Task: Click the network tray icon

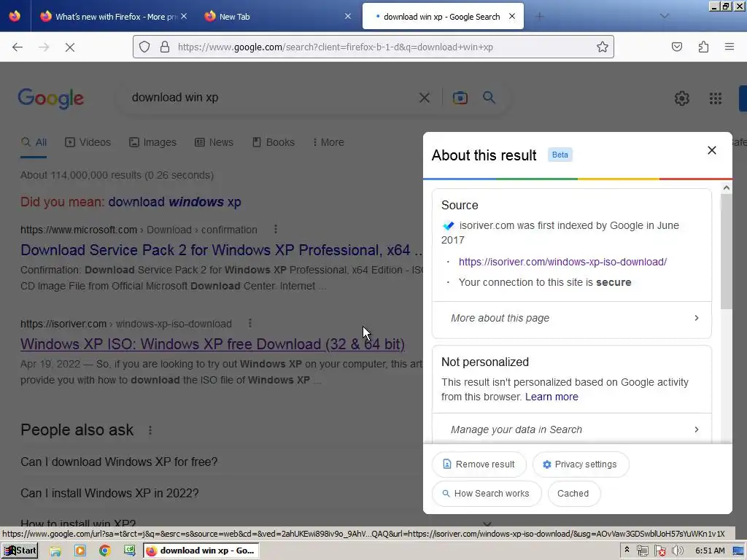Action: [642, 551]
